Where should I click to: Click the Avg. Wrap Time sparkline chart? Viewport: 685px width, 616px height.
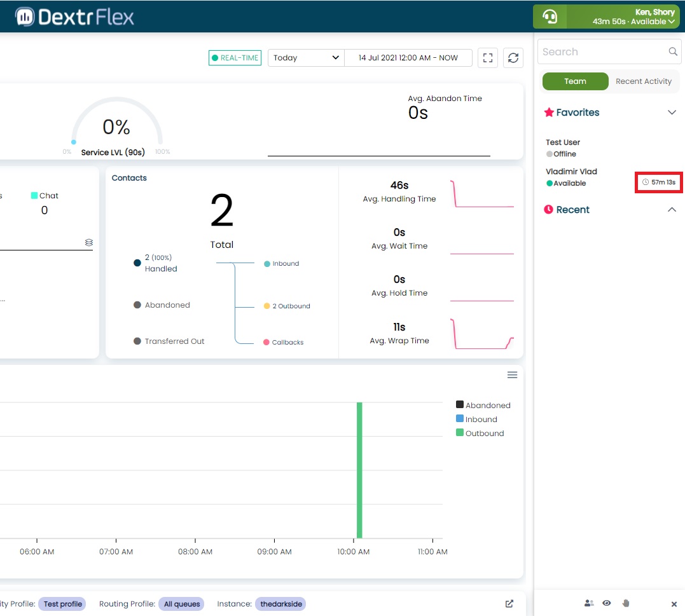coord(482,334)
